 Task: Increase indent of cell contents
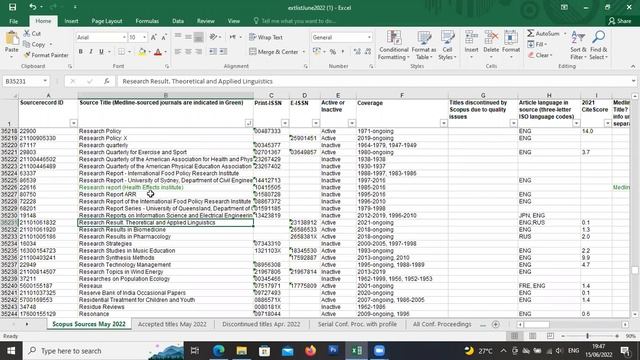point(223,51)
